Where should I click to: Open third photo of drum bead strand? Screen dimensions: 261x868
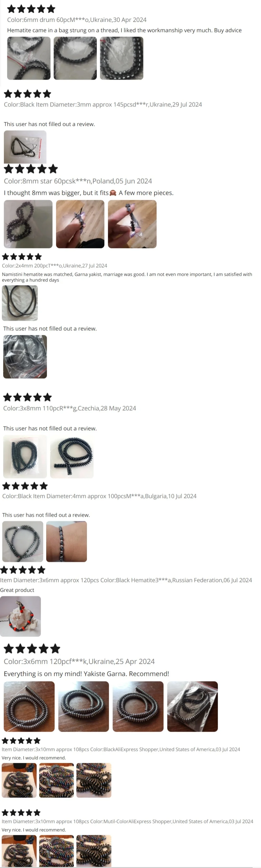coord(121,58)
